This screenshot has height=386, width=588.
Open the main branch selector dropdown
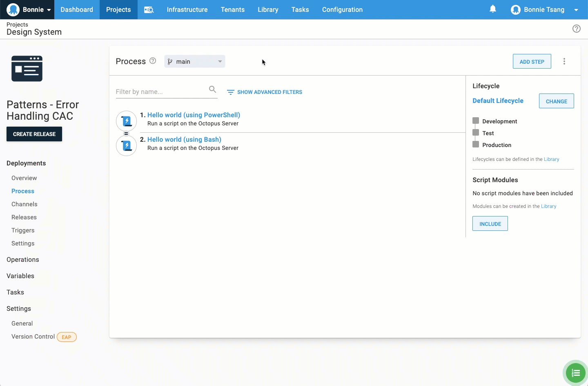click(195, 61)
